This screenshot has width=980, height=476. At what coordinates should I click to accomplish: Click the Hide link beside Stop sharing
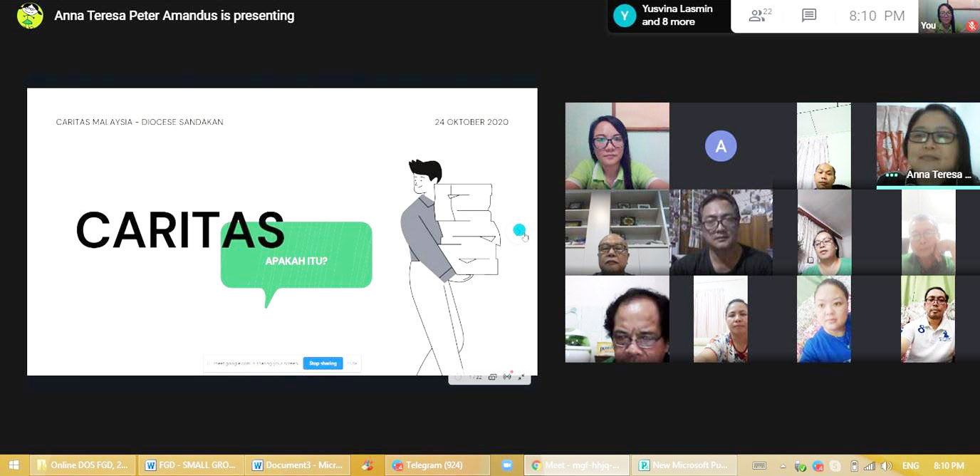point(352,363)
